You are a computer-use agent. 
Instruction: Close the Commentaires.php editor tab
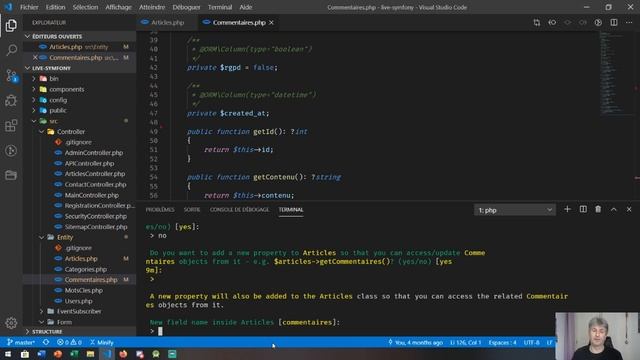point(271,22)
